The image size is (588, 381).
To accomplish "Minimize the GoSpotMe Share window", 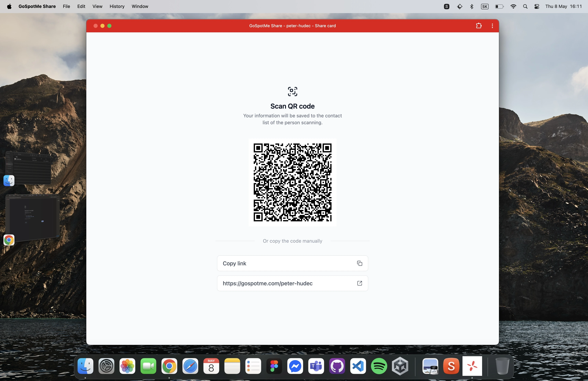I will (102, 26).
